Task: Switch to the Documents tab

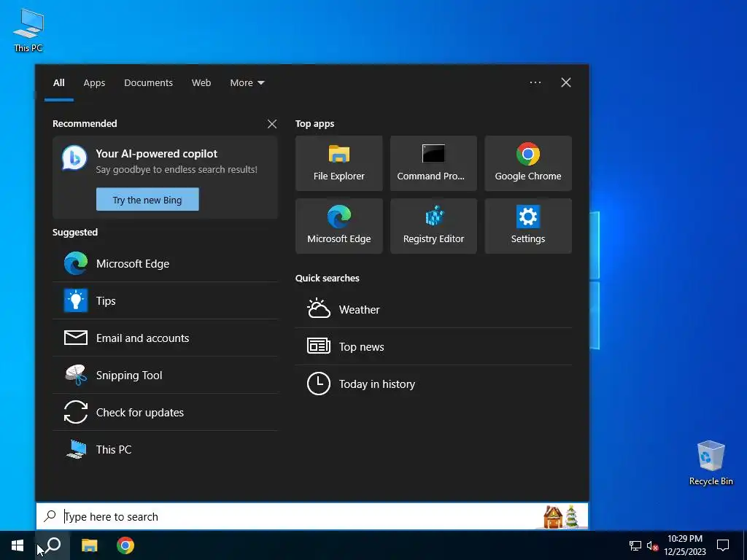Action: click(148, 83)
